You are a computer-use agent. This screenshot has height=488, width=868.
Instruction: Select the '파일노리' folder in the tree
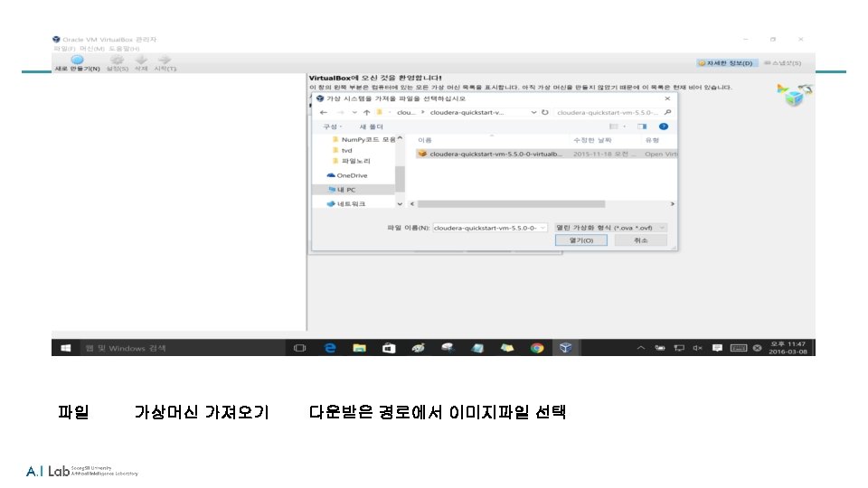(351, 161)
